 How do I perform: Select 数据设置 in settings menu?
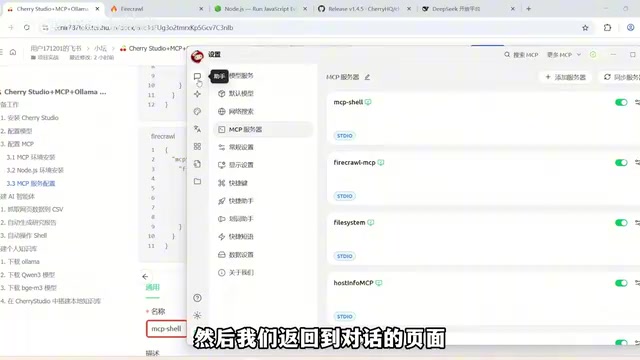coord(263,255)
